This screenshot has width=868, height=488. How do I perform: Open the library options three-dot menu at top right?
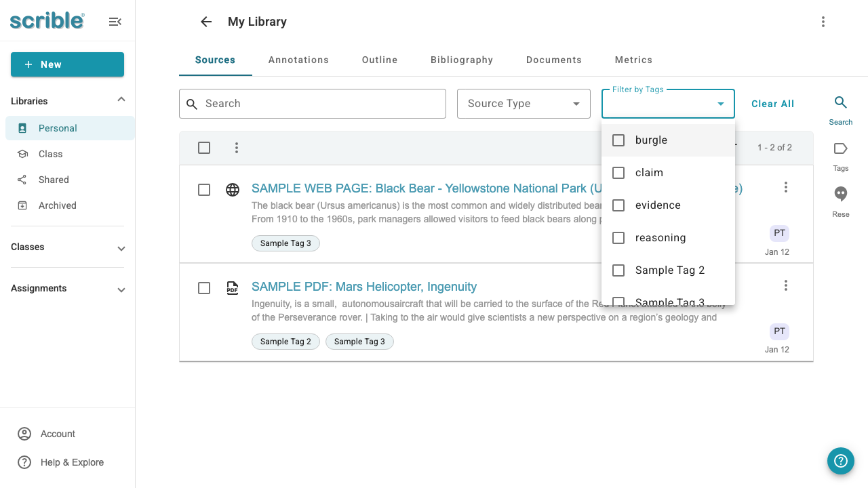coord(823,22)
